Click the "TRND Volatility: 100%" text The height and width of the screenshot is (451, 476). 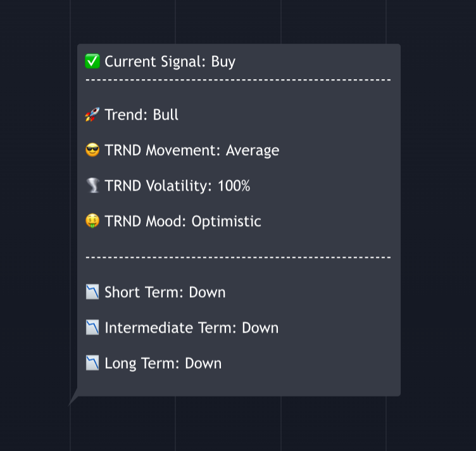tap(177, 186)
